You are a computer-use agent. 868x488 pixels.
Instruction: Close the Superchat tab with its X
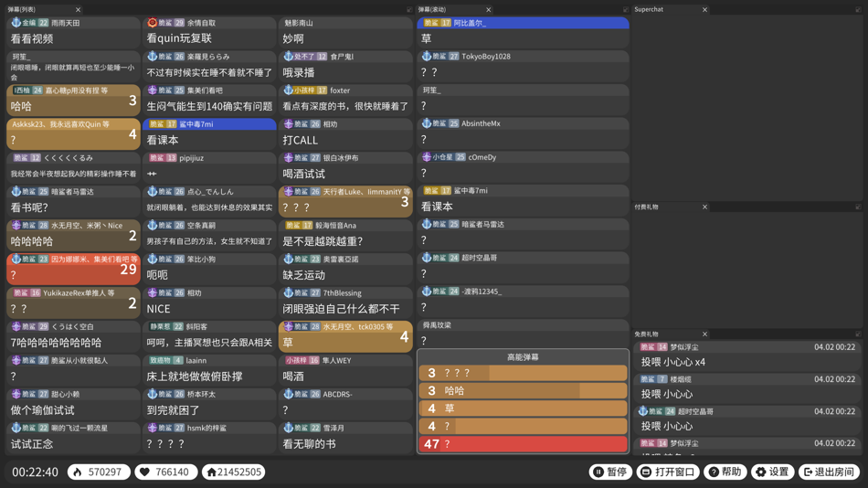click(704, 9)
